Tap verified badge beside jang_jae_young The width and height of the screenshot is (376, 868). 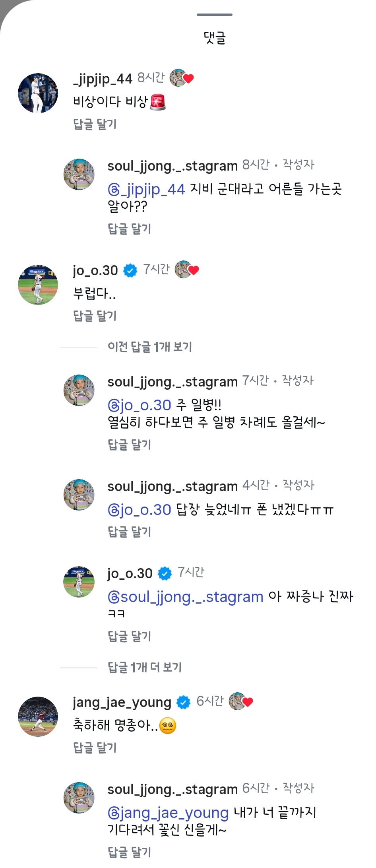[183, 703]
